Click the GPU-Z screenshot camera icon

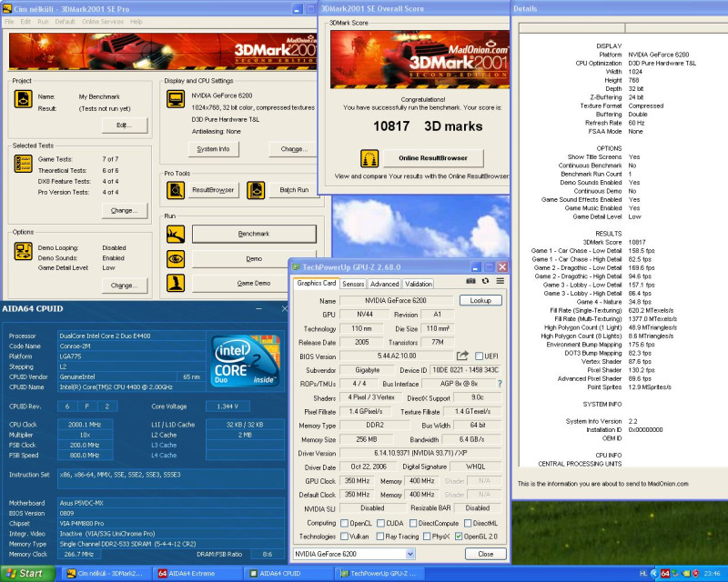470,282
